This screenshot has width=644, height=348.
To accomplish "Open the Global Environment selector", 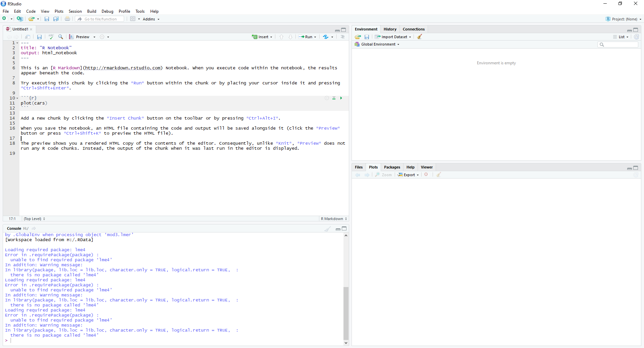I will (377, 44).
